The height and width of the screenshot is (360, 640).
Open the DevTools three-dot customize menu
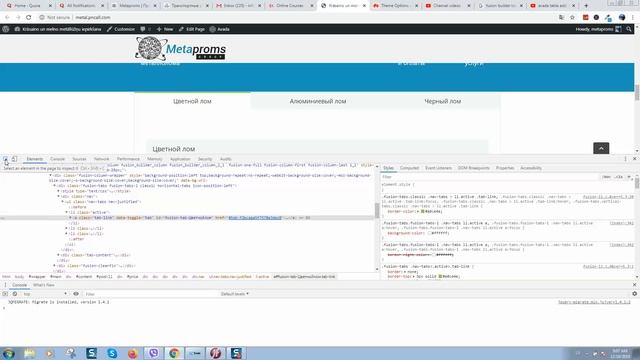tap(625, 159)
